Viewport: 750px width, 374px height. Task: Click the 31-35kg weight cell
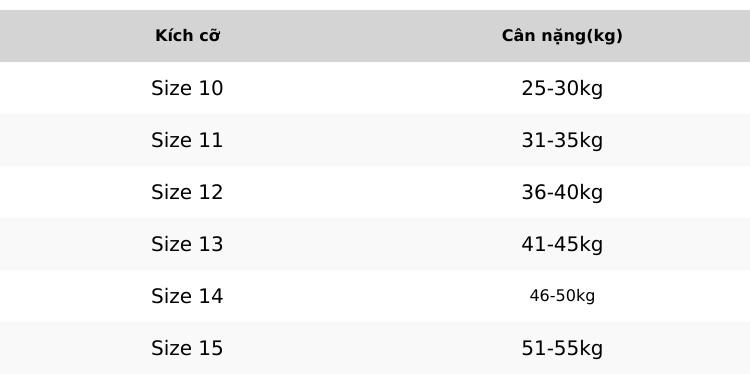point(562,141)
